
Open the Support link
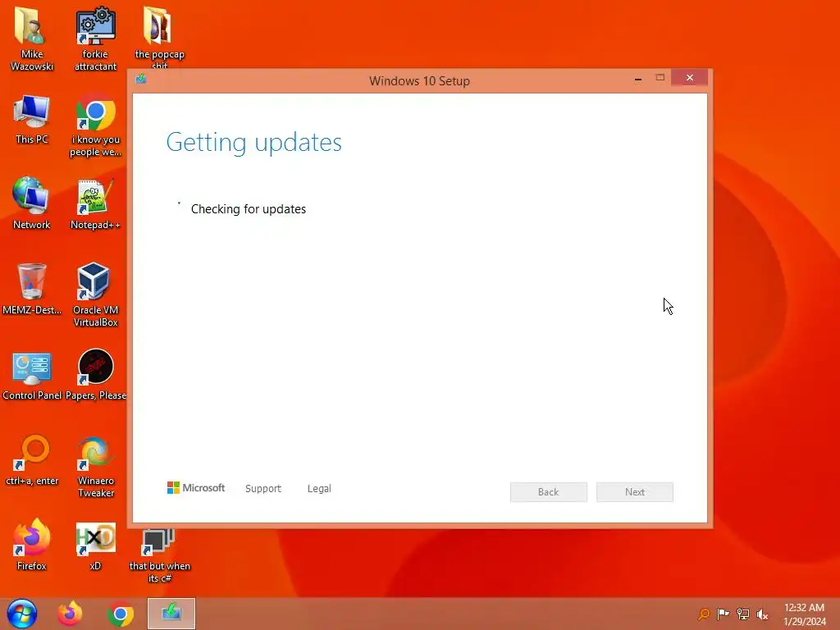point(263,489)
